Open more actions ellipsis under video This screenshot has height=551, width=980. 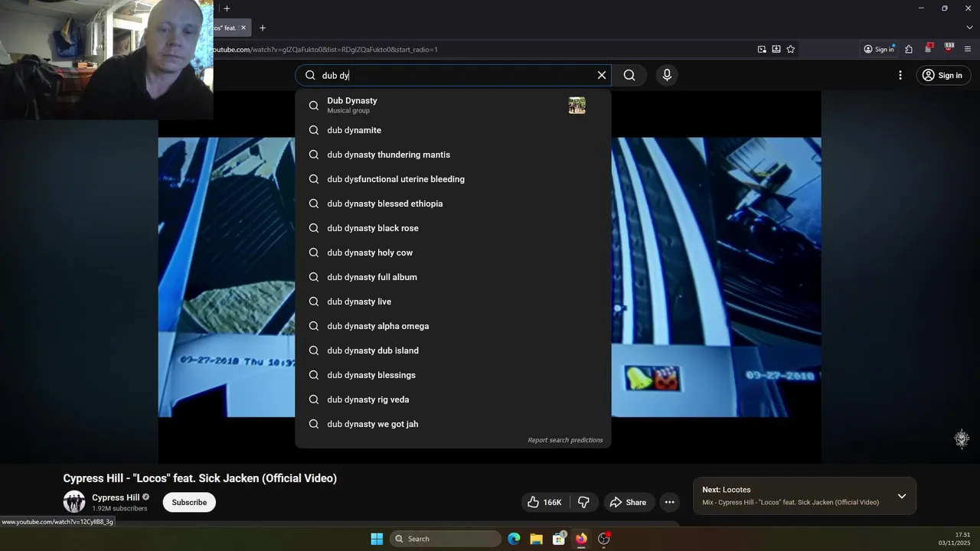pos(669,502)
